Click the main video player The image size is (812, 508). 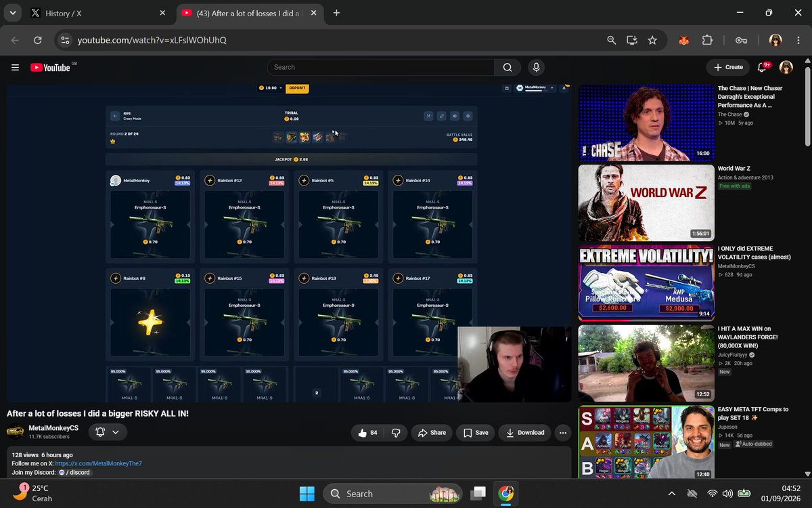[289, 243]
